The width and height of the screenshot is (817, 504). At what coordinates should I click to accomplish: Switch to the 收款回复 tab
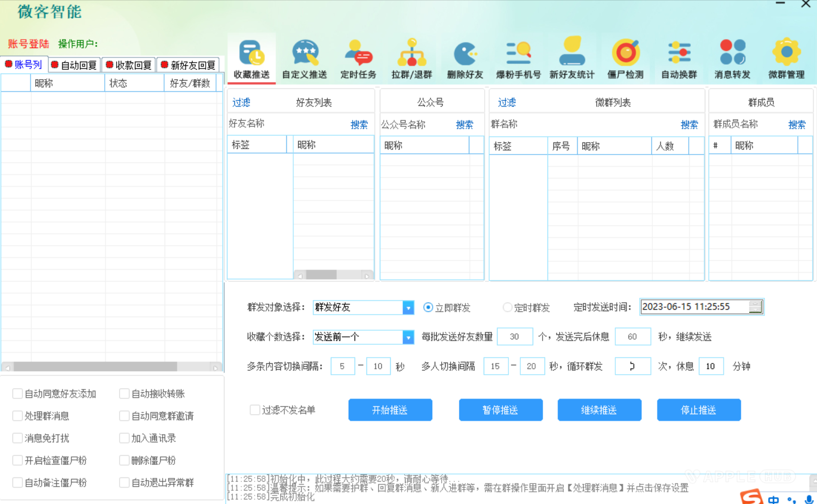tap(128, 65)
